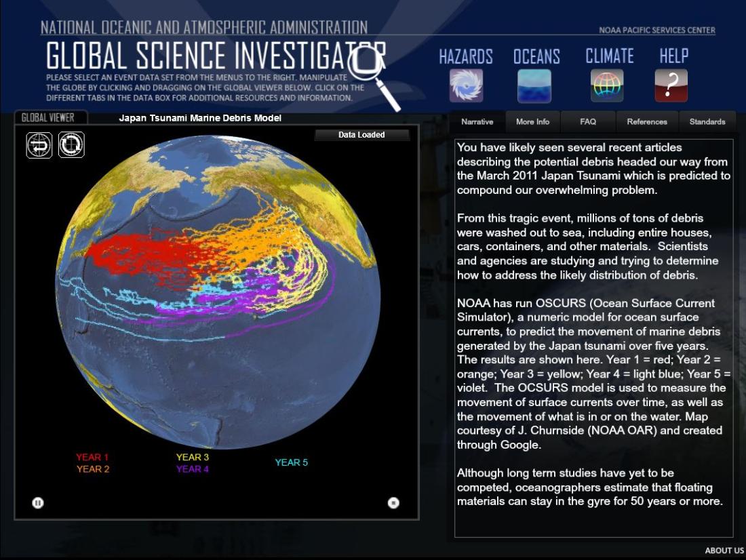Image resolution: width=746 pixels, height=560 pixels.
Task: Stop the debris animation
Action: (393, 502)
